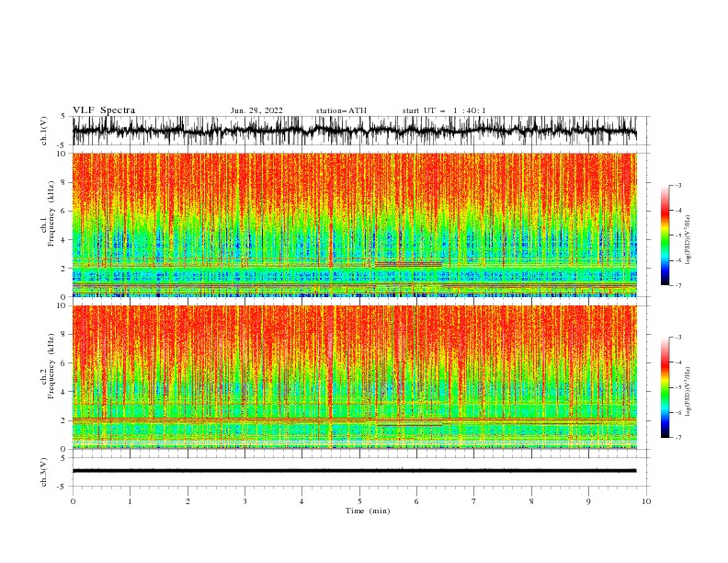
Task: Click the ch.1 frequency tick label '8'
Action: pyautogui.click(x=63, y=182)
